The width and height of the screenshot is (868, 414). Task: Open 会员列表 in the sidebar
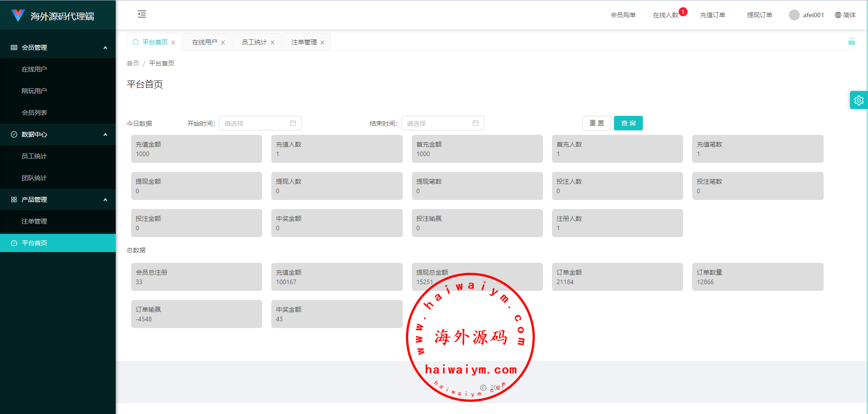(x=34, y=113)
